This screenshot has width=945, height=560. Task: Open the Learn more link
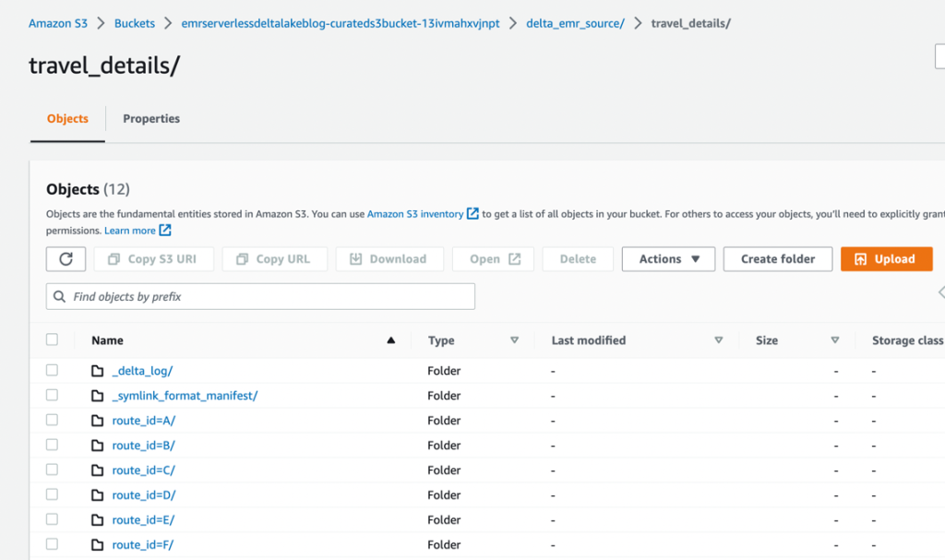tap(130, 231)
